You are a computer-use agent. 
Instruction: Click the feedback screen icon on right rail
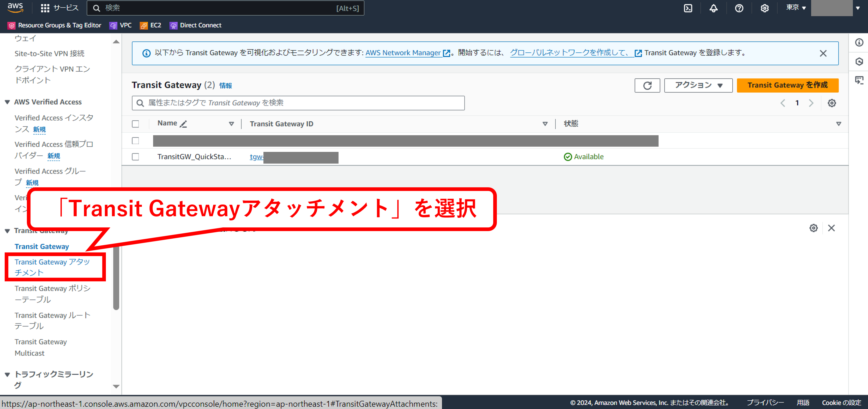pyautogui.click(x=859, y=80)
